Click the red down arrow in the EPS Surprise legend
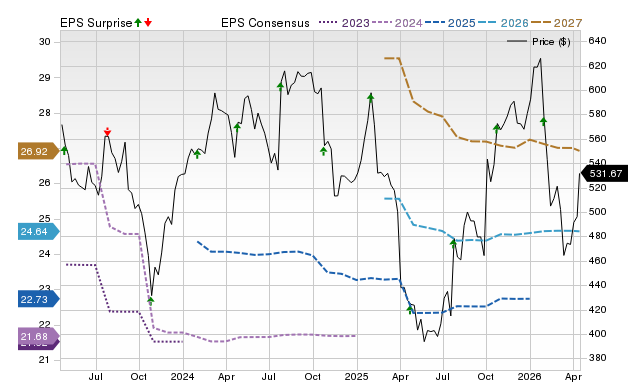The width and height of the screenshot is (640, 382). tap(148, 23)
